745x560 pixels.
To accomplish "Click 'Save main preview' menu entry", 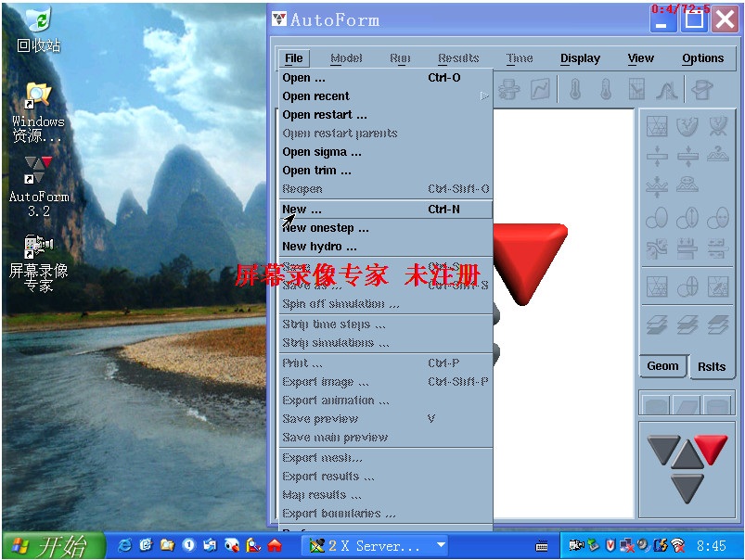I will [385, 438].
